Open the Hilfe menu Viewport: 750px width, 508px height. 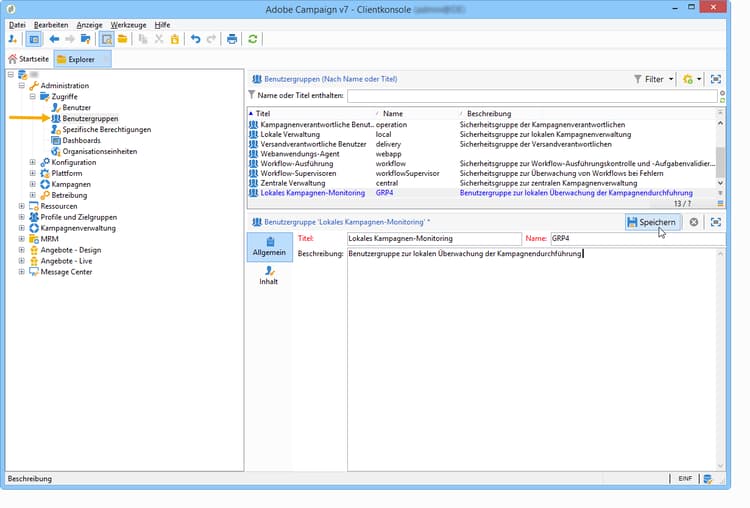[162, 25]
